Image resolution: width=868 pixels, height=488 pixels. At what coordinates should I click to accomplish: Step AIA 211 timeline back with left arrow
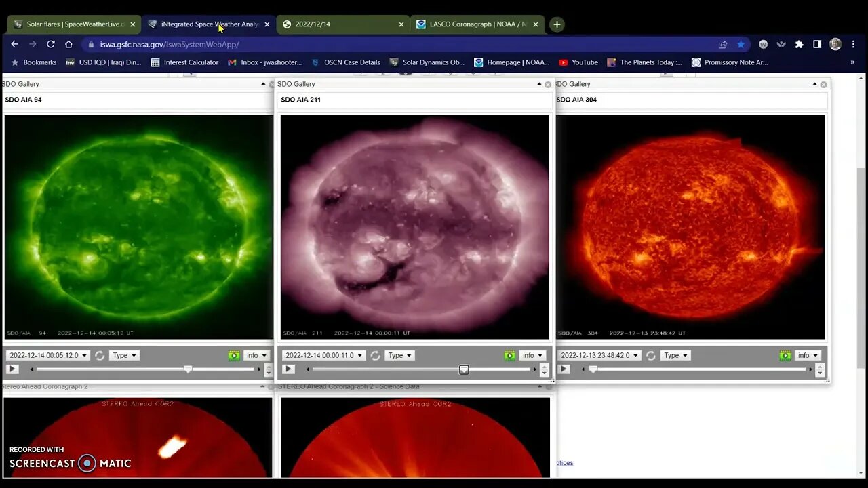(309, 369)
